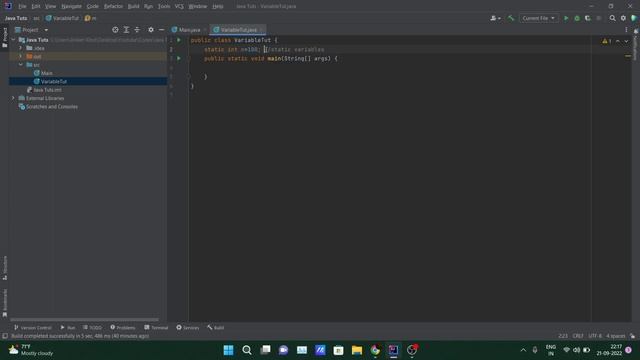The height and width of the screenshot is (360, 640).
Task: Expand External Libraries node
Action: [13, 98]
